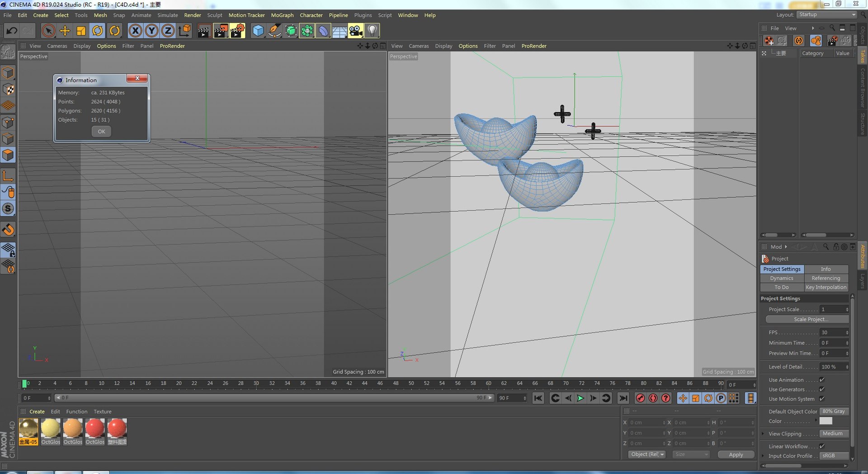
Task: Open the MoGraph menu
Action: coord(282,15)
